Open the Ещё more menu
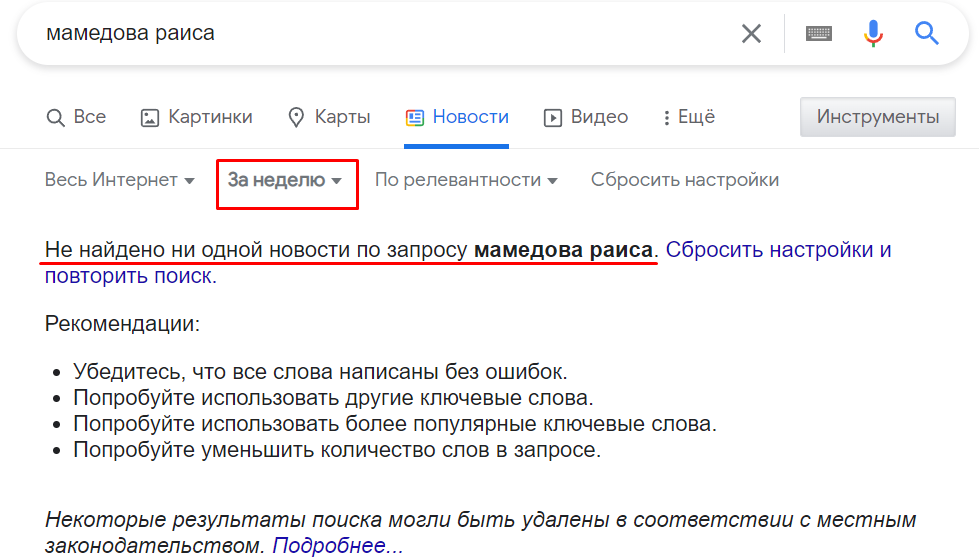 click(689, 117)
